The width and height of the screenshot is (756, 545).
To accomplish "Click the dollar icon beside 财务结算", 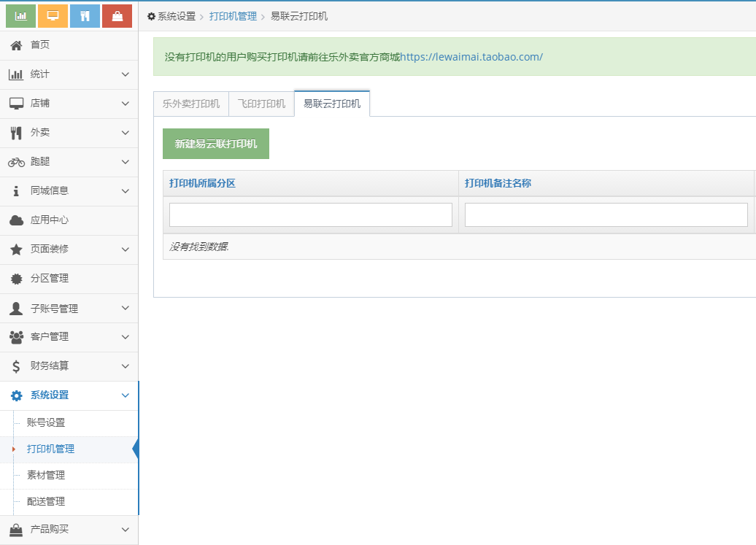I will (16, 367).
